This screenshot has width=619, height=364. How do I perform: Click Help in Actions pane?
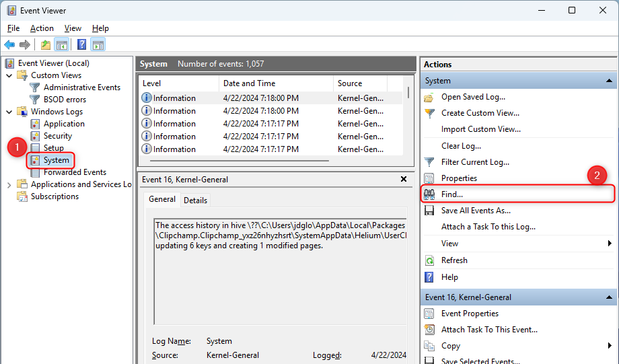[x=449, y=277]
